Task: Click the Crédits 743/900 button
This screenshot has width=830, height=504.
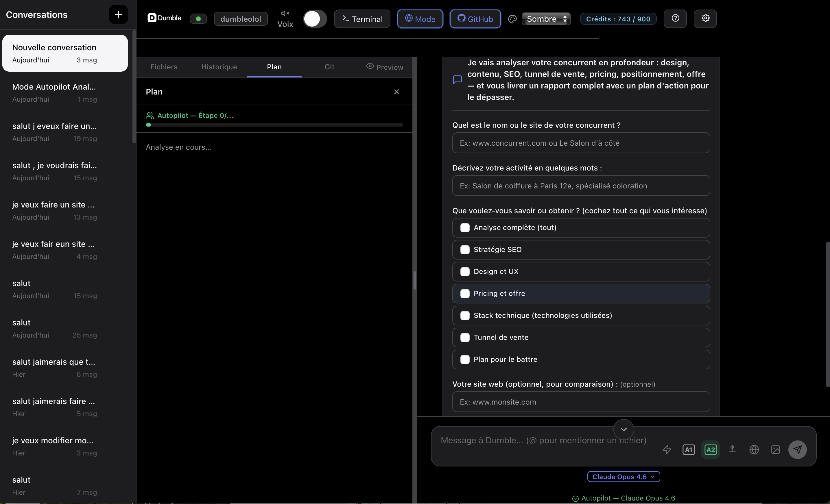Action: coord(618,19)
